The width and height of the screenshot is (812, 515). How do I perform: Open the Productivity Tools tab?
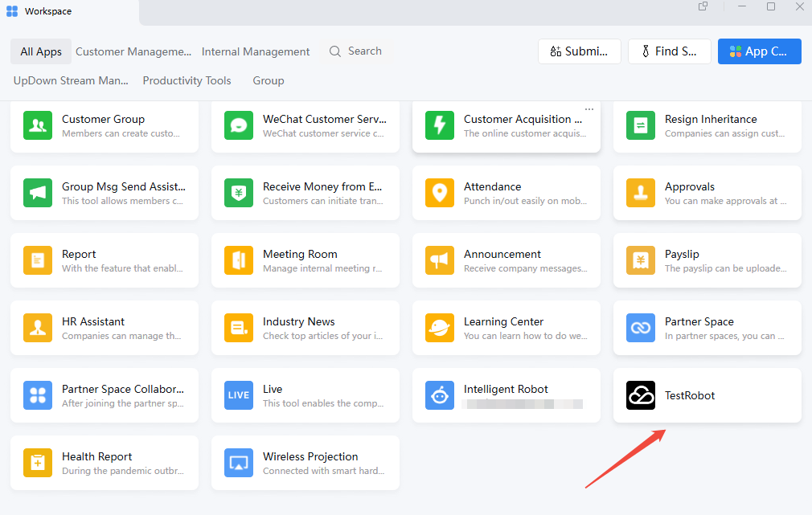pos(187,80)
